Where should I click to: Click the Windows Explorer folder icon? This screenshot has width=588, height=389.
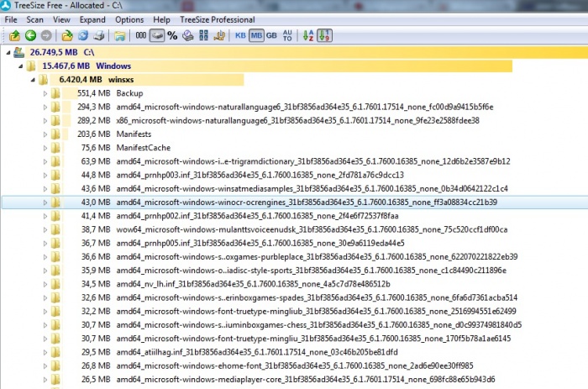click(x=120, y=35)
